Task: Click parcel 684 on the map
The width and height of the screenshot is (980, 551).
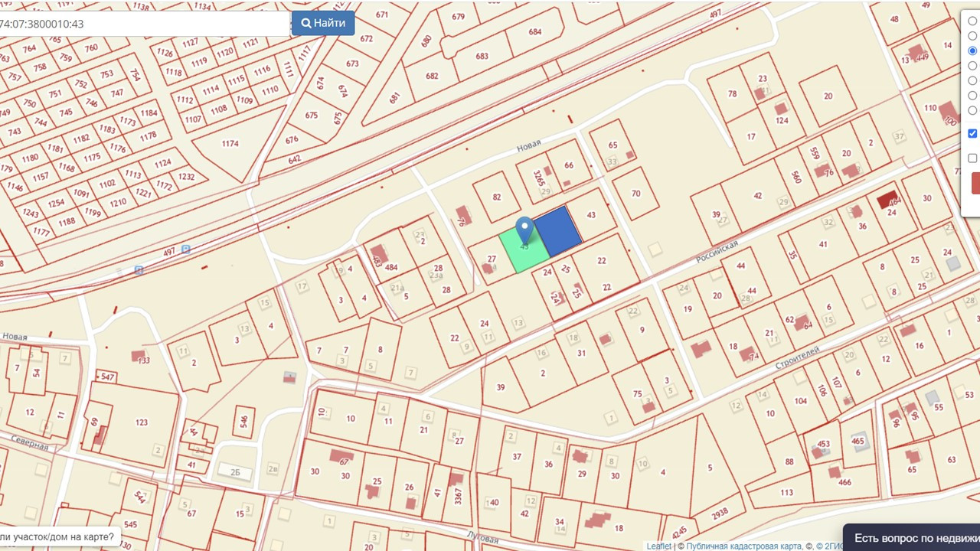Action: tap(534, 31)
